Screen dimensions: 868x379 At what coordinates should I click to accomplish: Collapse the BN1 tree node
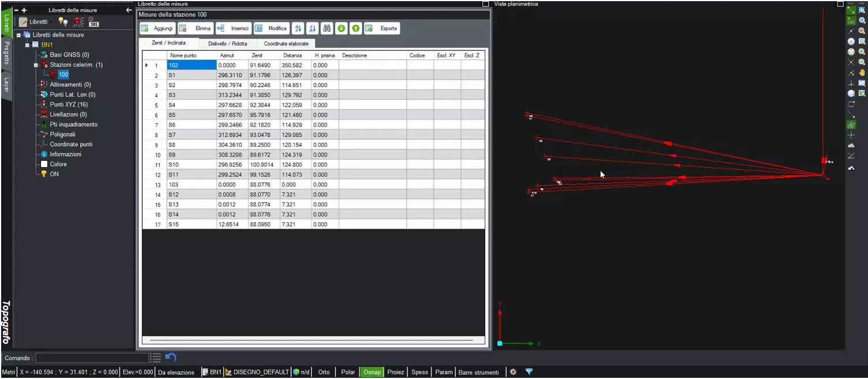(27, 45)
